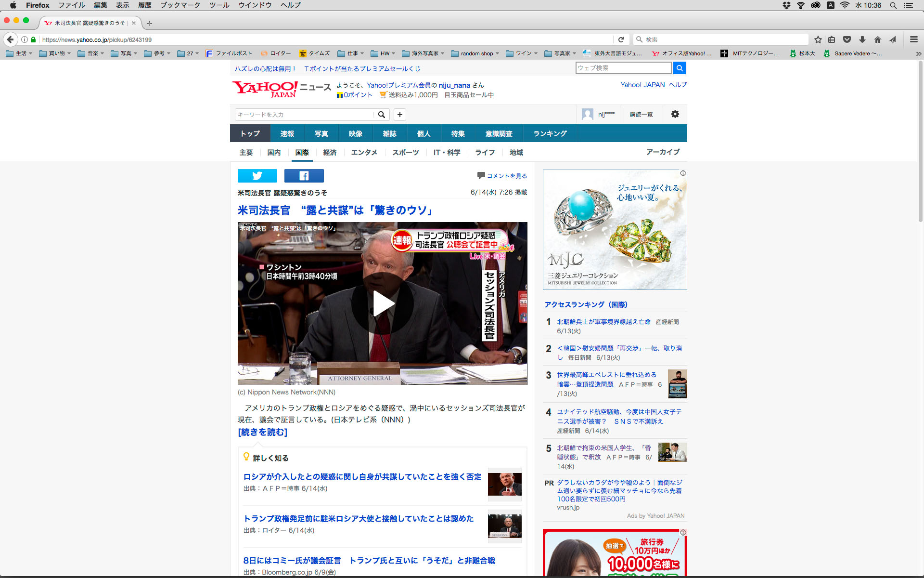Open the ブックマーク menu in menu bar
Screen dimensions: 924x578
180,5
